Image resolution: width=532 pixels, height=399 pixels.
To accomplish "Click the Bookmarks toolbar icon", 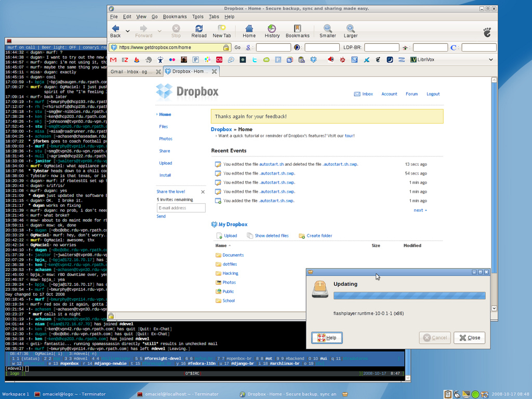I will pos(297,31).
